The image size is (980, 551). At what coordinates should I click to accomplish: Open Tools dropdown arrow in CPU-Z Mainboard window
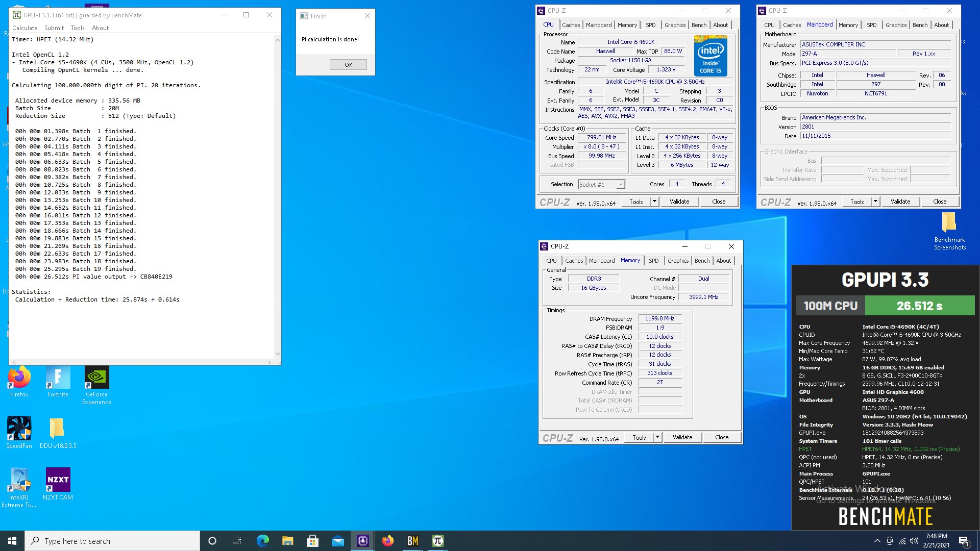pos(875,202)
